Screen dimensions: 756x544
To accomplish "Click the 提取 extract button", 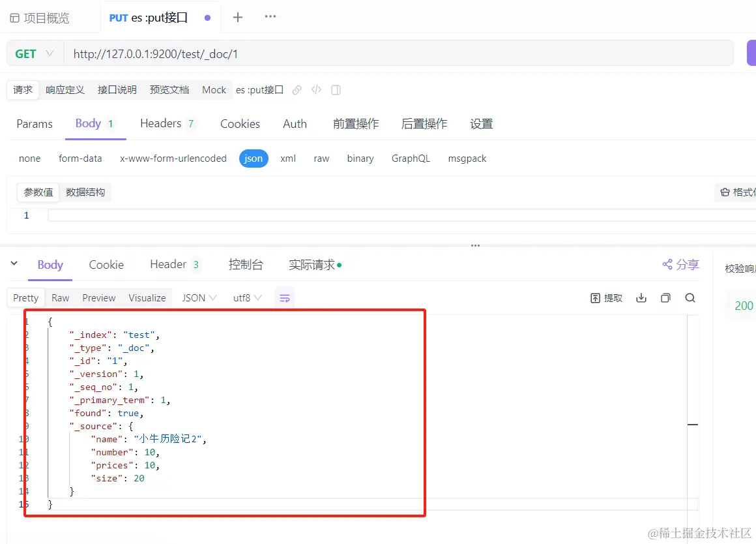I will (x=606, y=298).
